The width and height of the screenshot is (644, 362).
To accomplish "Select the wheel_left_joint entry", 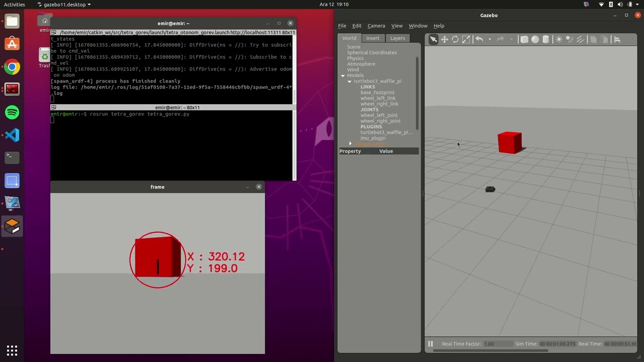I will (x=379, y=115).
